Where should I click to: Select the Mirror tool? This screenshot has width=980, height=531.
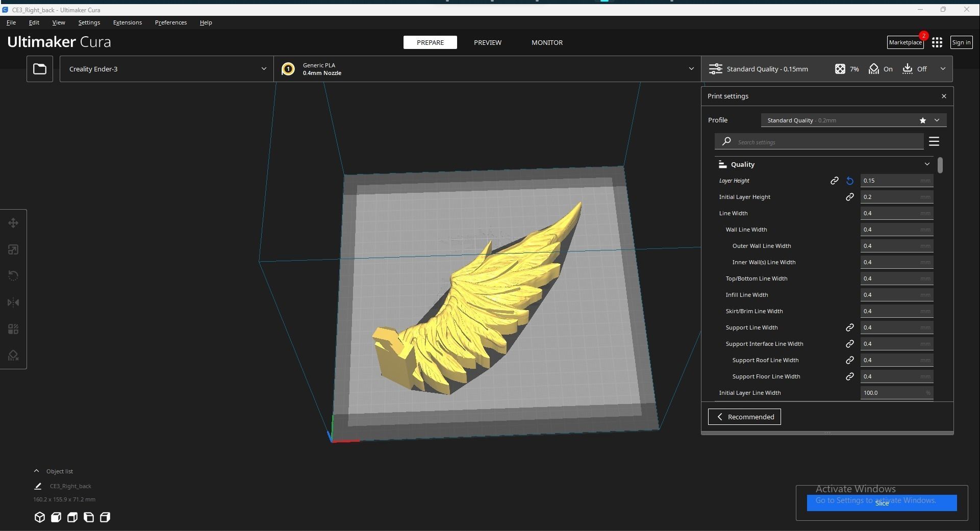tap(13, 302)
